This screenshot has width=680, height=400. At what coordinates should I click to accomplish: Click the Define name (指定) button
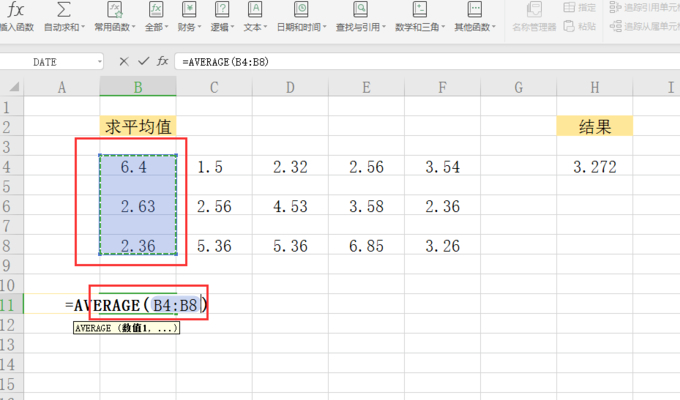(580, 7)
